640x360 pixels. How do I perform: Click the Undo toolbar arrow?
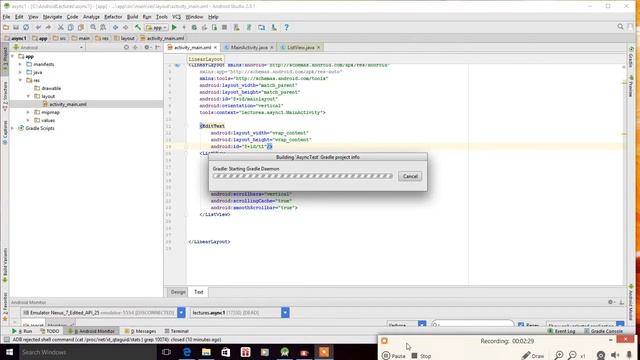point(38,27)
